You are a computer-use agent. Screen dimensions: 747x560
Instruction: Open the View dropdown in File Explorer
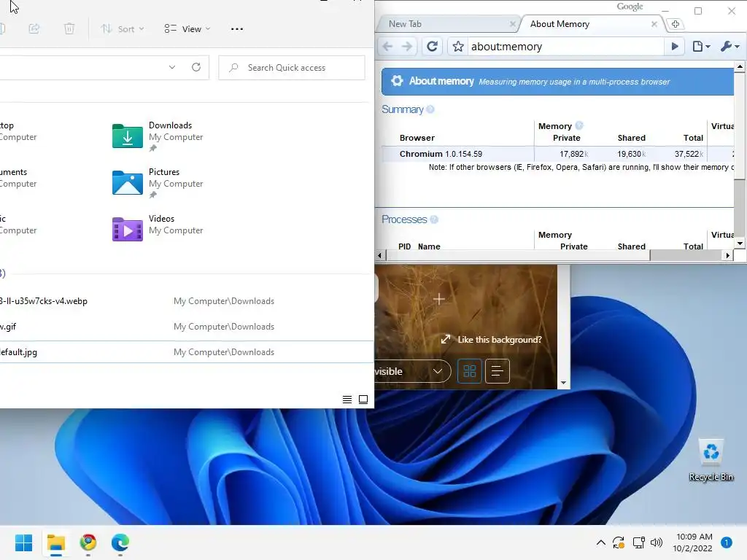[187, 29]
